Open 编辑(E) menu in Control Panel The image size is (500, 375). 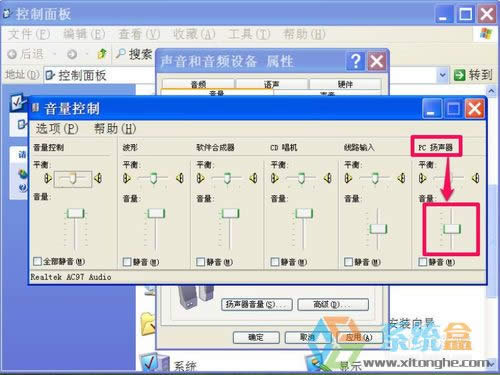84,34
